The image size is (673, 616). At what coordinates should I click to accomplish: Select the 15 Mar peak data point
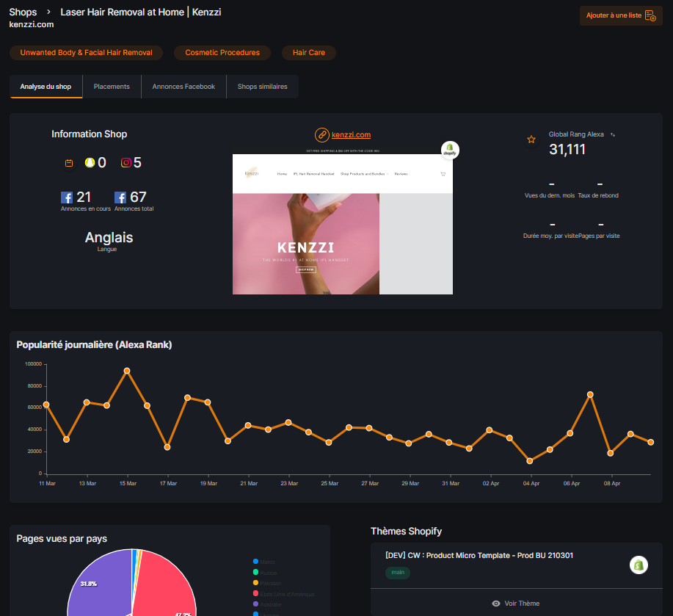(x=127, y=371)
